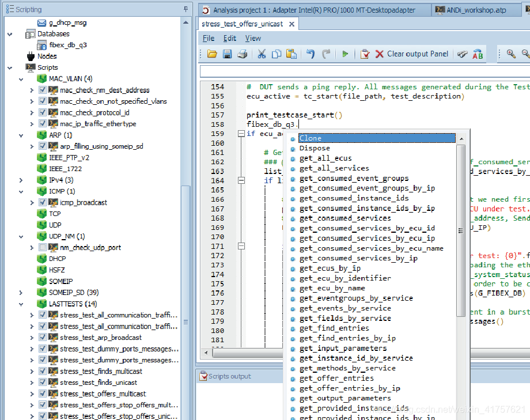Collapse the Databases tree node
This screenshot has height=420, width=530.
[x=10, y=34]
